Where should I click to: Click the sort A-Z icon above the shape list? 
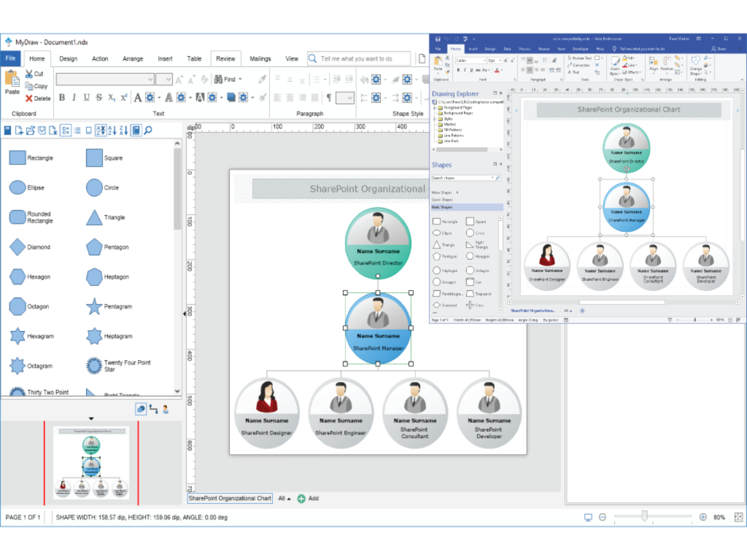coord(112,130)
